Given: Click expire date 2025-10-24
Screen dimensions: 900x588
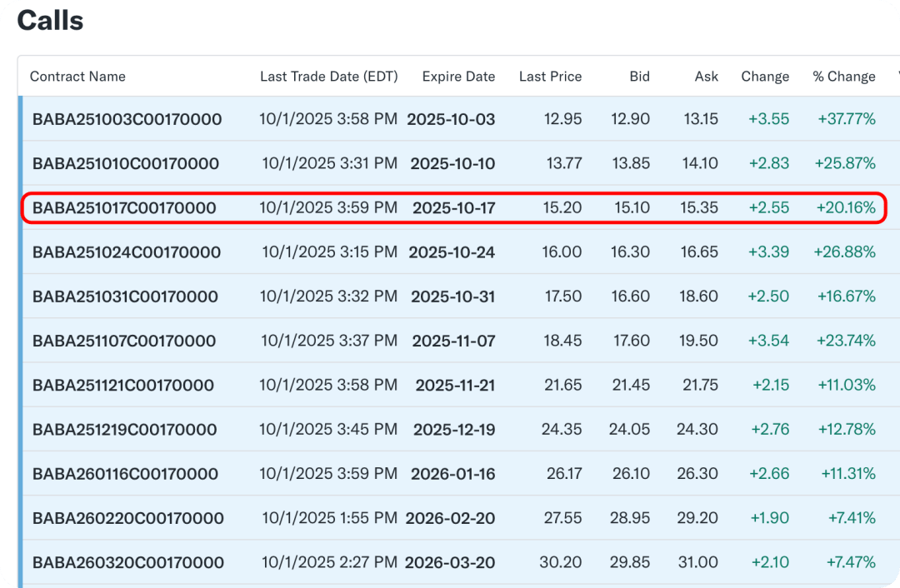Looking at the screenshot, I should pos(452,252).
